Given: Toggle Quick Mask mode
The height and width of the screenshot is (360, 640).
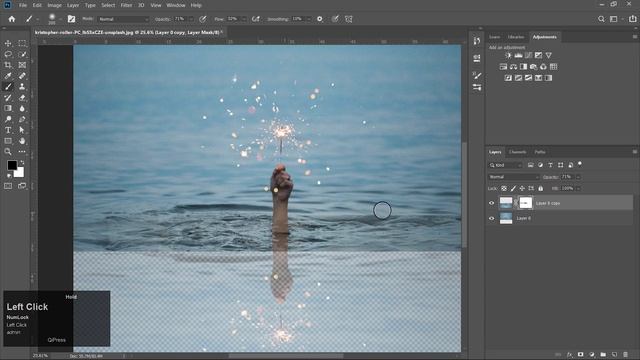Looking at the screenshot, I should tap(8, 186).
